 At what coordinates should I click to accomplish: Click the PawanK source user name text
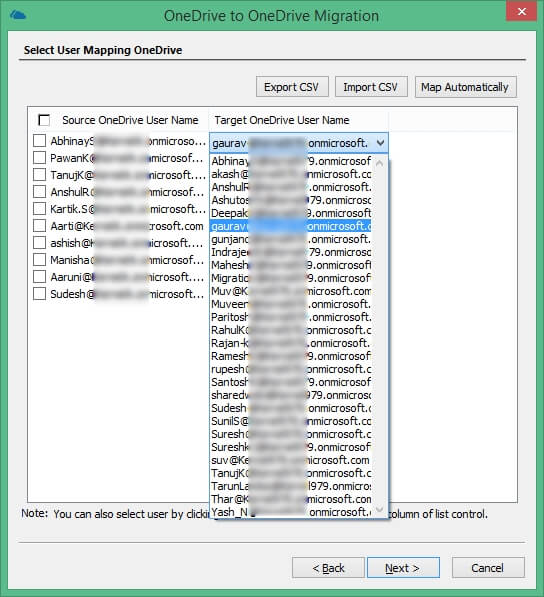click(127, 158)
